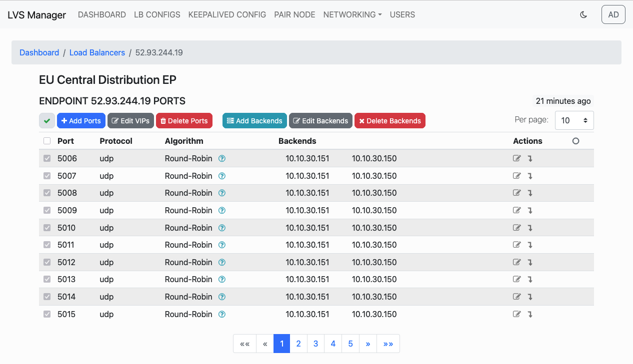Uncheck the checkbox for port 5011

(x=47, y=245)
